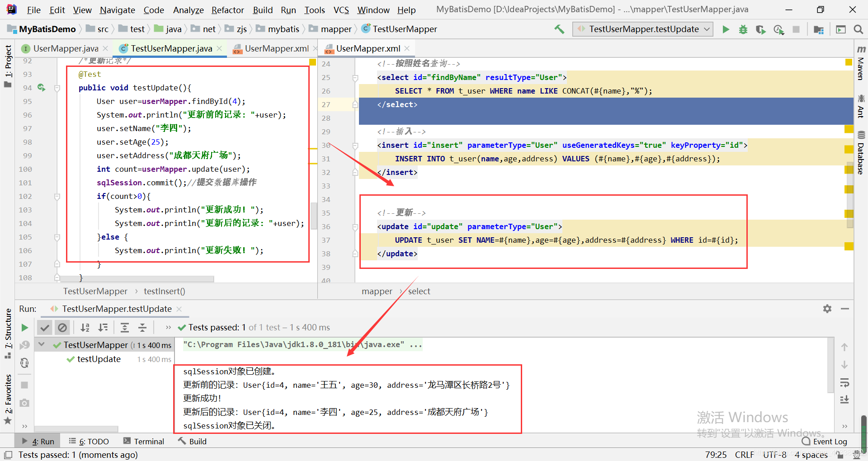The height and width of the screenshot is (461, 868).
Task: Hide the Run panel with the minimize icon
Action: pyautogui.click(x=845, y=309)
